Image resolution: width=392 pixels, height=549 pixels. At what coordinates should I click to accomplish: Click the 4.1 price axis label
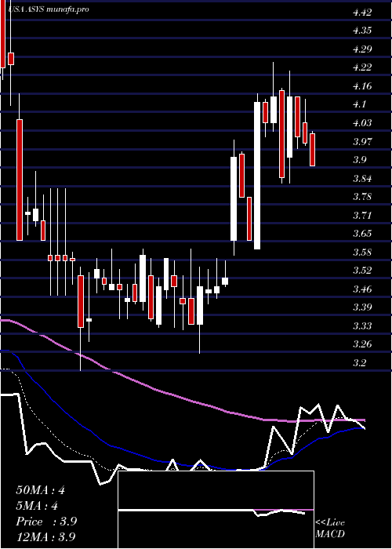360,104
